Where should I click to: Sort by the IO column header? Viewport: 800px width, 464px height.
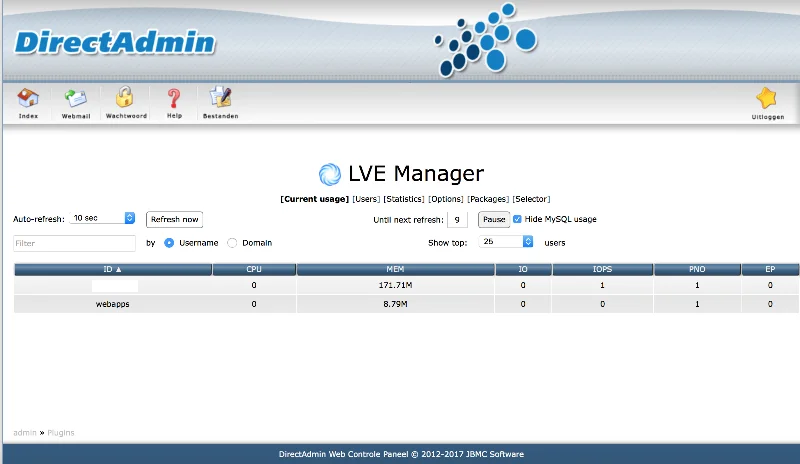point(523,270)
